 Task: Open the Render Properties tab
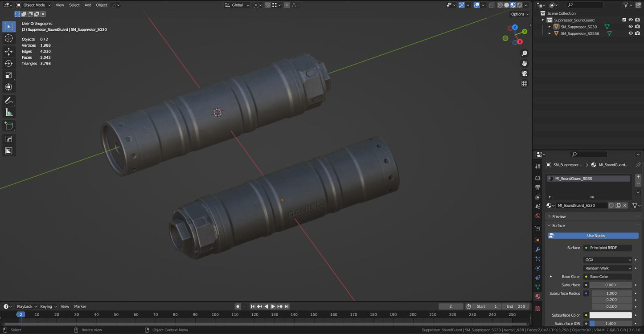(537, 177)
